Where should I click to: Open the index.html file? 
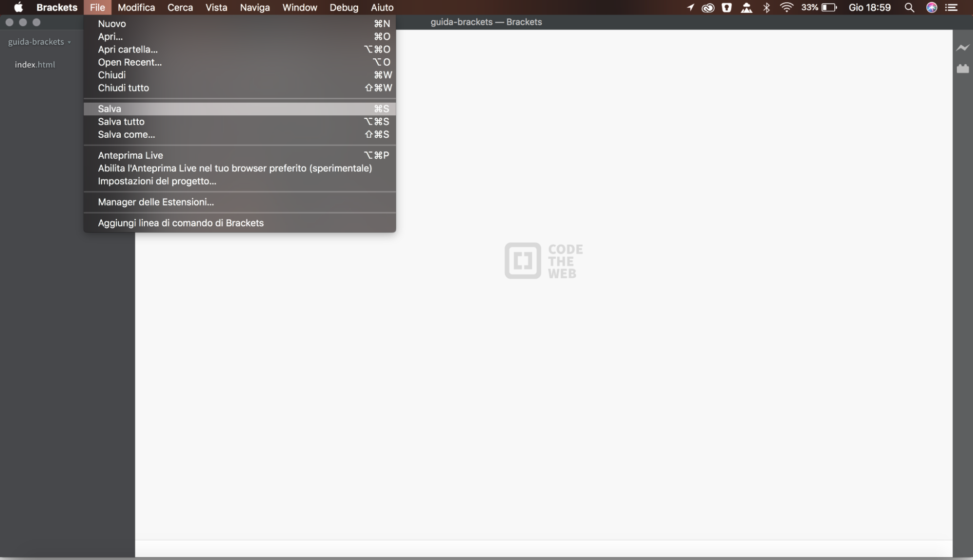click(x=35, y=65)
